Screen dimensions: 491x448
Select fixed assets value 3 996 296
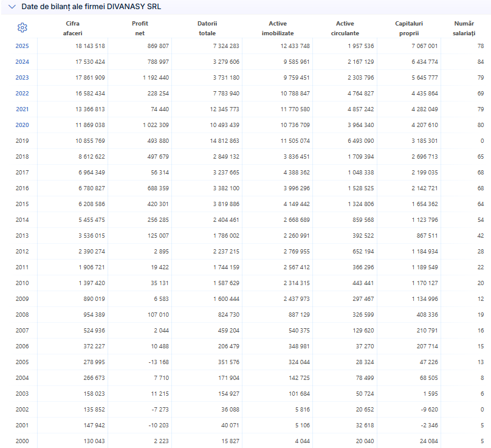click(x=297, y=188)
